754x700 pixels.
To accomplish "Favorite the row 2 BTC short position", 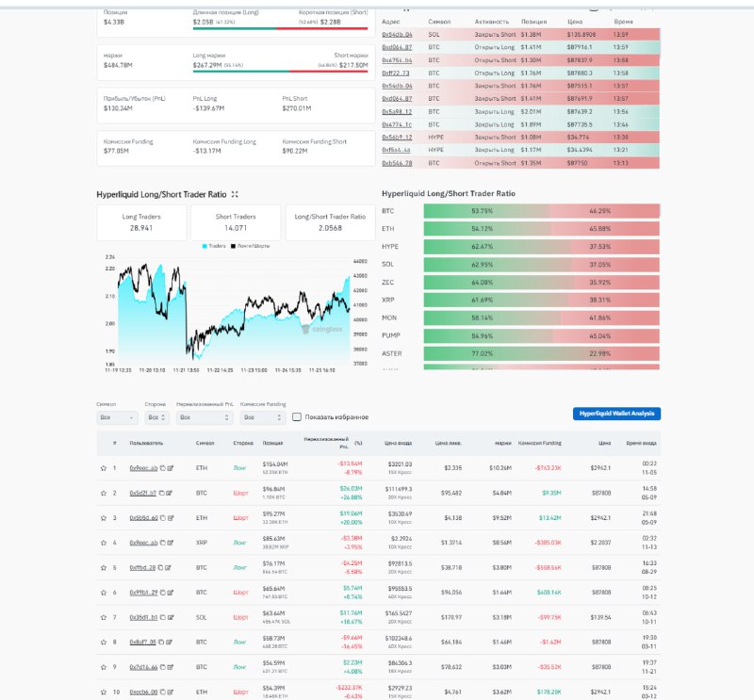I will tap(104, 493).
